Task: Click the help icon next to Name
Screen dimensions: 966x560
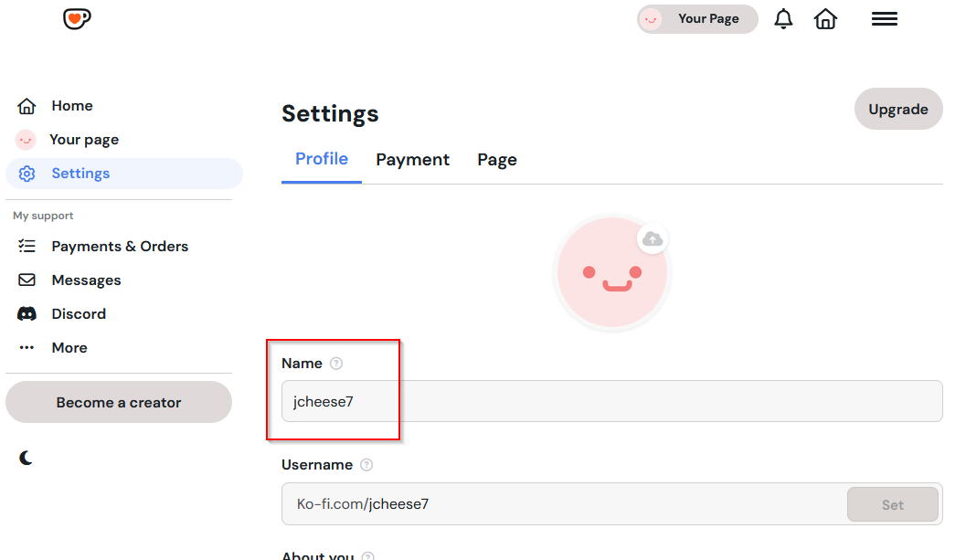Action: [x=335, y=363]
